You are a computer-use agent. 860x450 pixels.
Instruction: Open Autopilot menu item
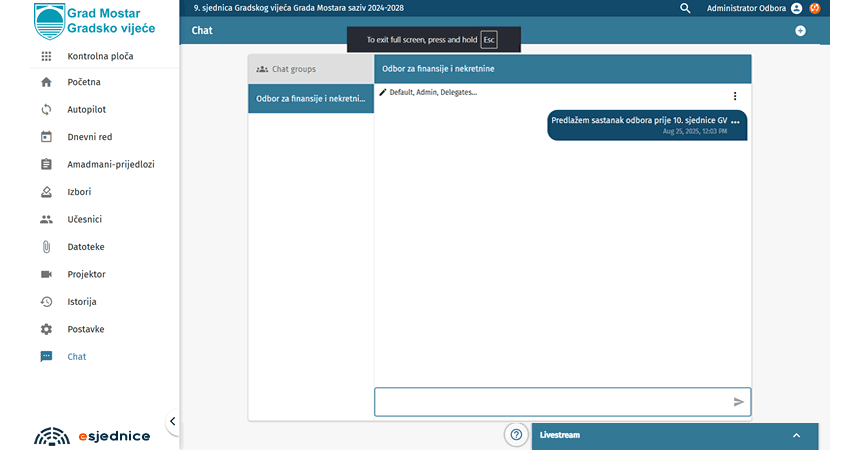(86, 109)
